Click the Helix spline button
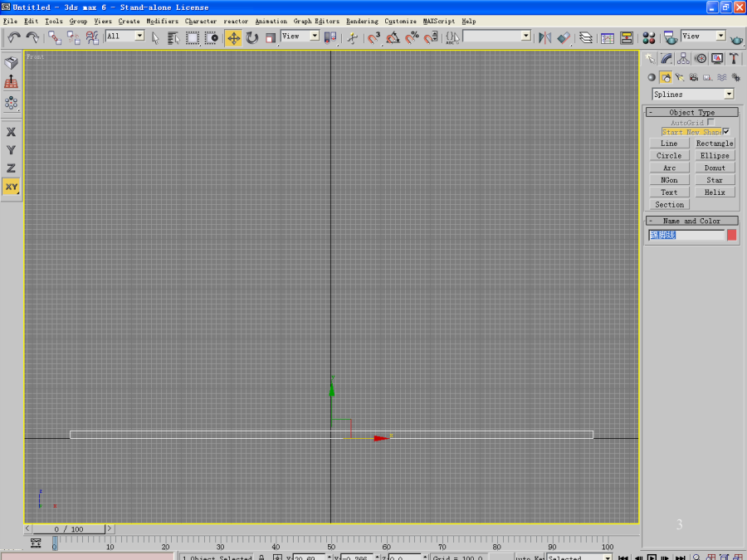Viewport: 747px width, 560px height. tap(715, 192)
